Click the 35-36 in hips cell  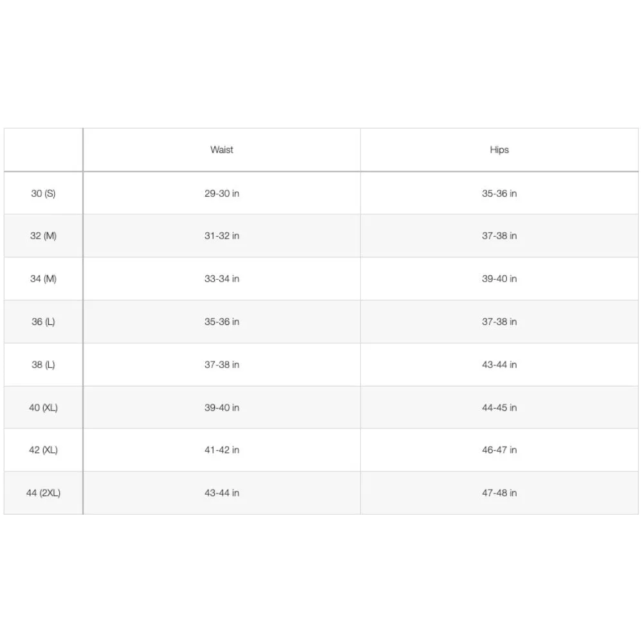[x=499, y=194]
